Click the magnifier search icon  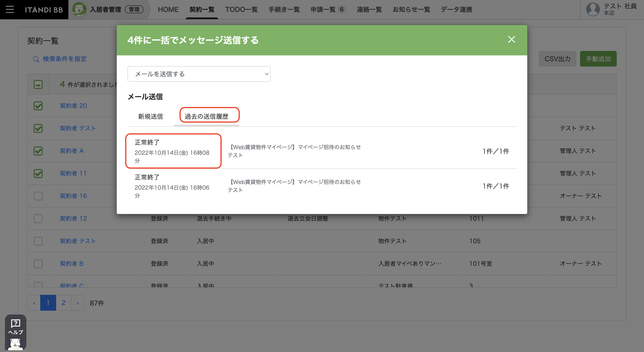click(36, 59)
